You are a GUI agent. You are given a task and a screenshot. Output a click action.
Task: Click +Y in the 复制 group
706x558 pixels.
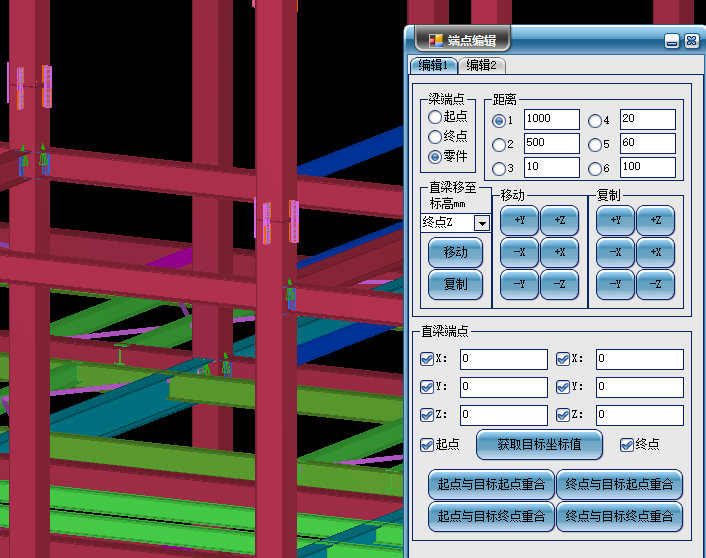coord(615,220)
